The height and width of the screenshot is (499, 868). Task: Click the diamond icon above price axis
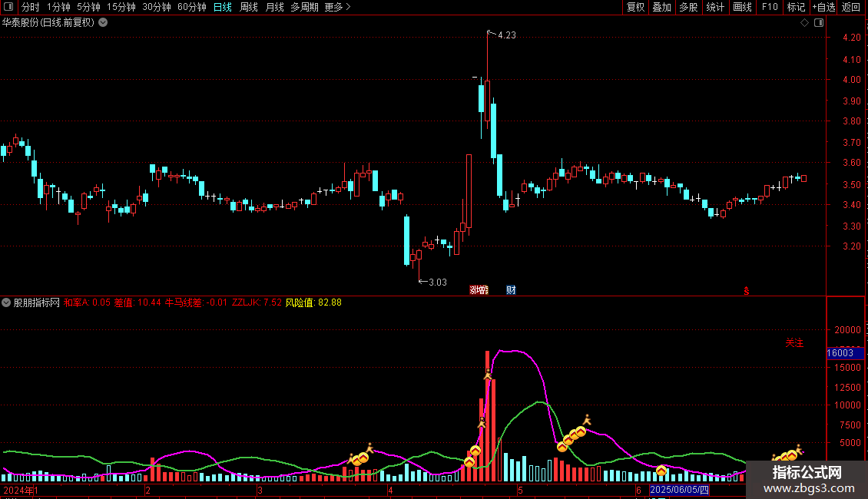click(x=804, y=23)
